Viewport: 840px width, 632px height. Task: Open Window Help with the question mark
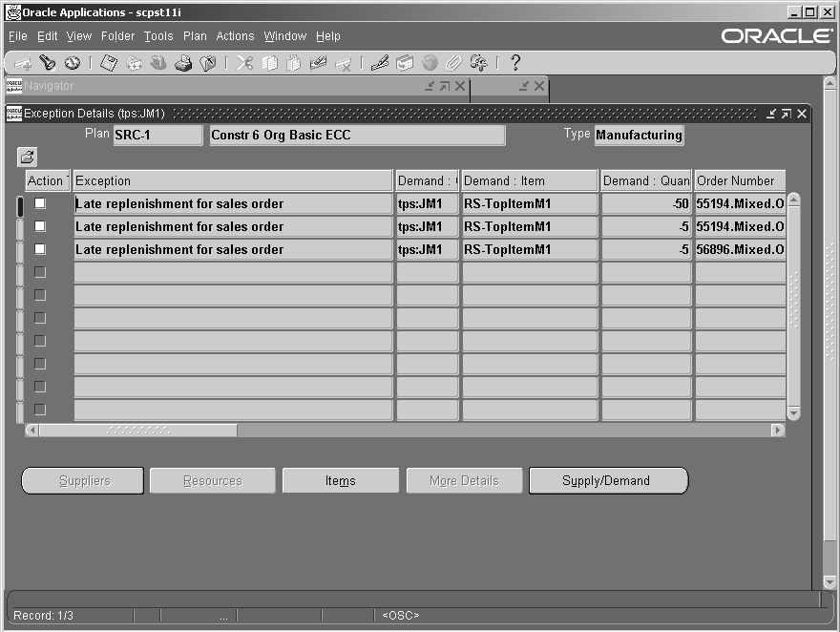click(x=515, y=63)
